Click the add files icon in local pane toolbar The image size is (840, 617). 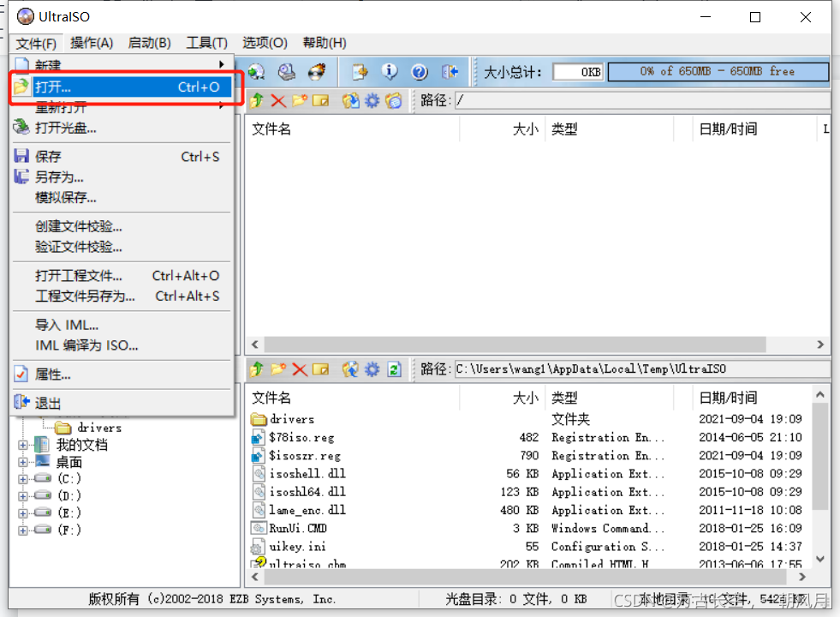point(350,368)
